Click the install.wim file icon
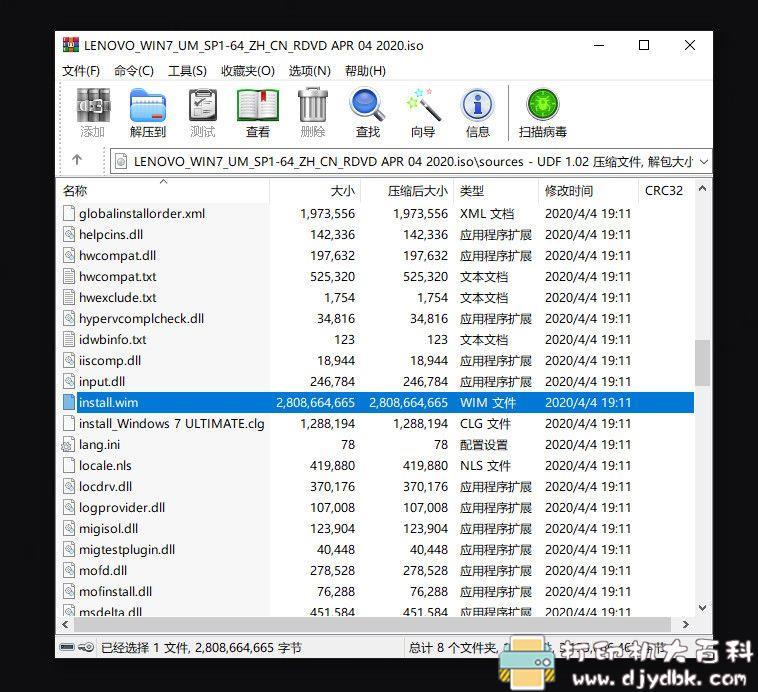 (69, 402)
